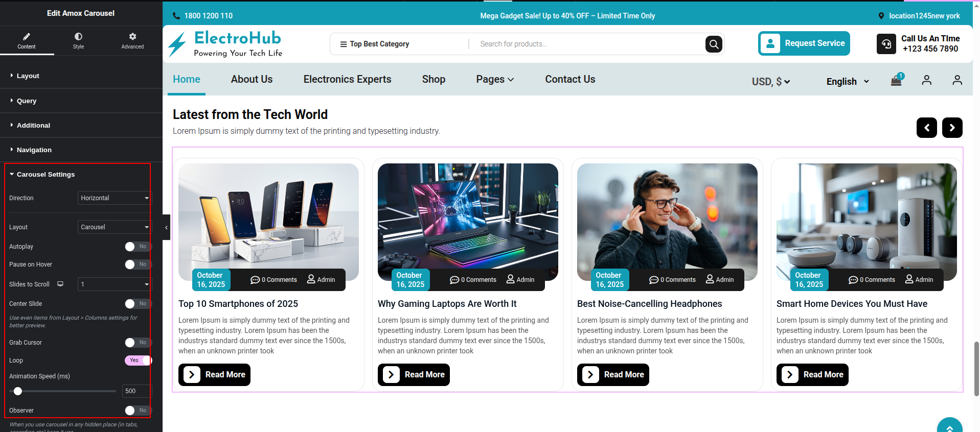
Task: Open the USD currency dropdown
Action: point(770,82)
